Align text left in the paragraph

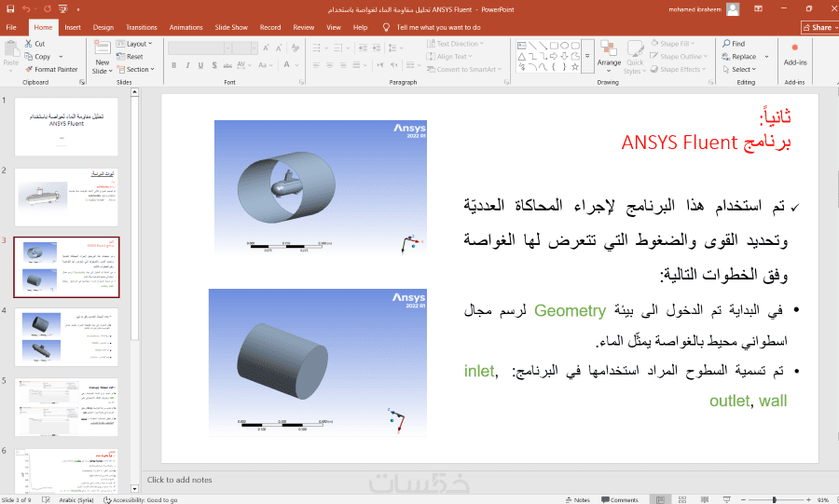click(x=316, y=65)
